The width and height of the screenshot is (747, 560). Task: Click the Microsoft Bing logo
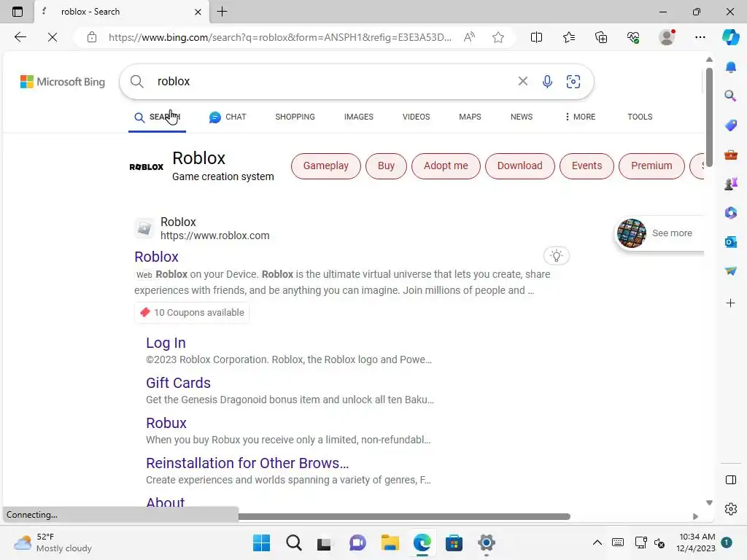[x=63, y=82]
